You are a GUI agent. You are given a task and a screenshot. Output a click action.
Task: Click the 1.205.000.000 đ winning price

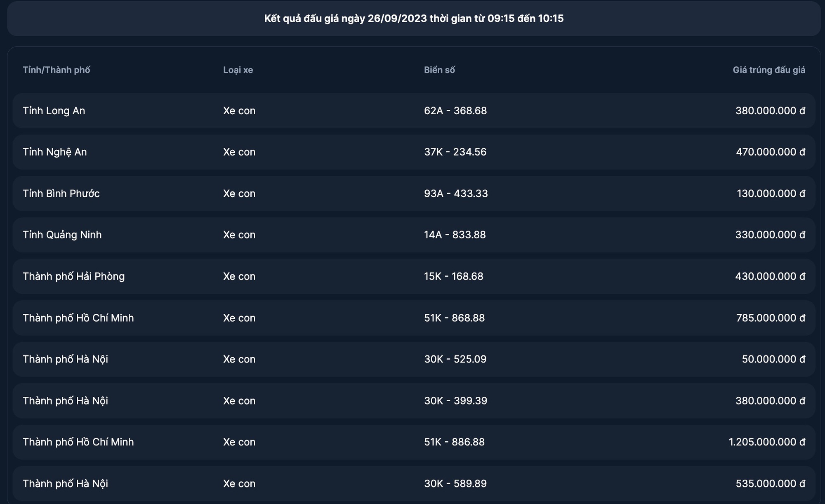point(767,442)
